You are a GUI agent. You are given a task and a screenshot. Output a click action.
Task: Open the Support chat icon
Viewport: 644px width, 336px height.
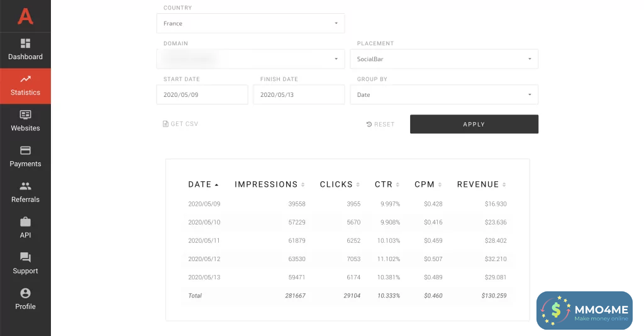coord(25,258)
